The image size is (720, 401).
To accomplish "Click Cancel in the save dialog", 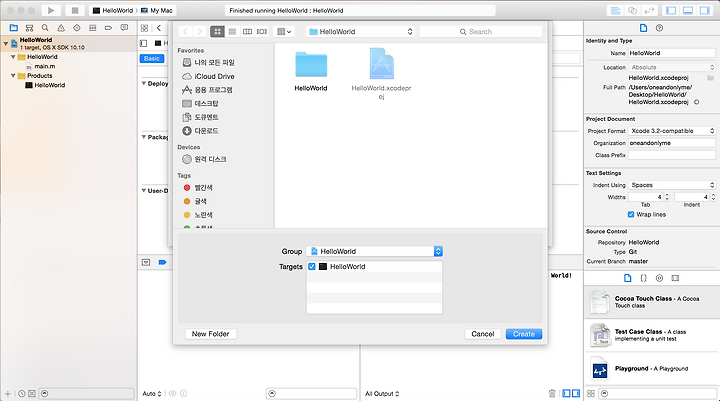I will [483, 334].
